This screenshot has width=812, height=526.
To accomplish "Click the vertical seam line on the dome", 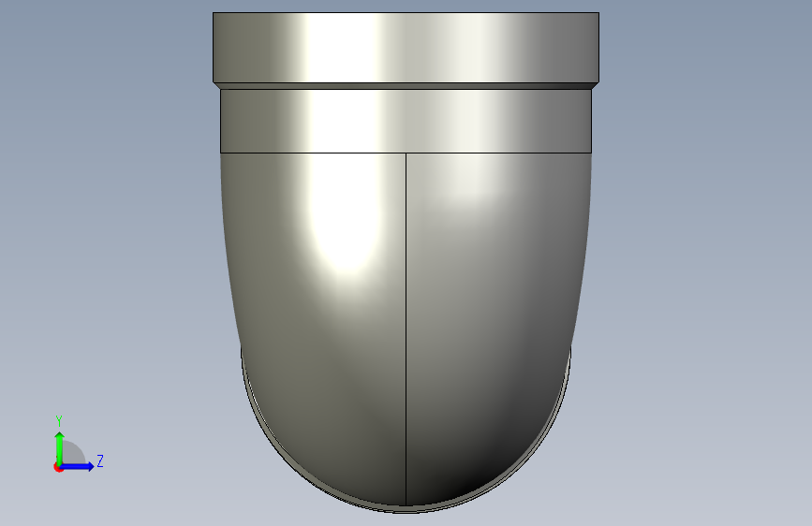I will (x=406, y=329).
